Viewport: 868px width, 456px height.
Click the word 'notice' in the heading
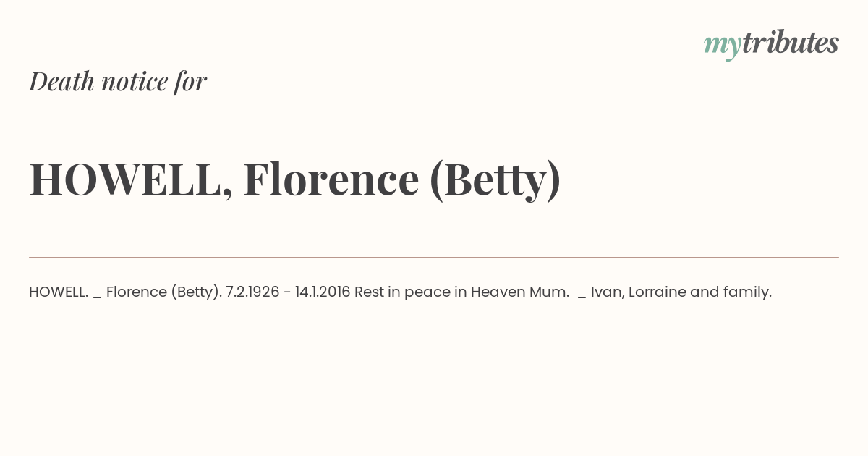coord(135,82)
